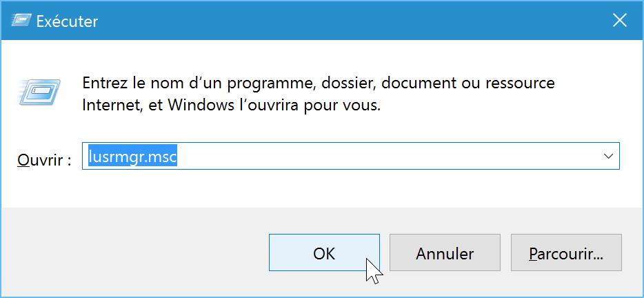Image resolution: width=644 pixels, height=298 pixels.
Task: Click the Ouvrir : label
Action: (x=44, y=160)
